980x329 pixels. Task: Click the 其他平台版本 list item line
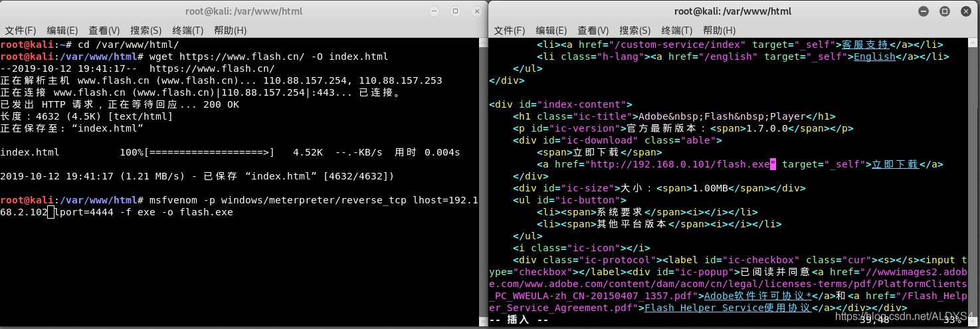tap(659, 224)
